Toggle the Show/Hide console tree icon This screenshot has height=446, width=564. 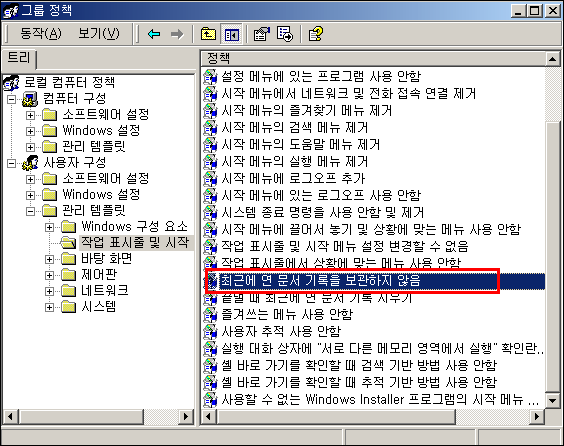coord(231,34)
